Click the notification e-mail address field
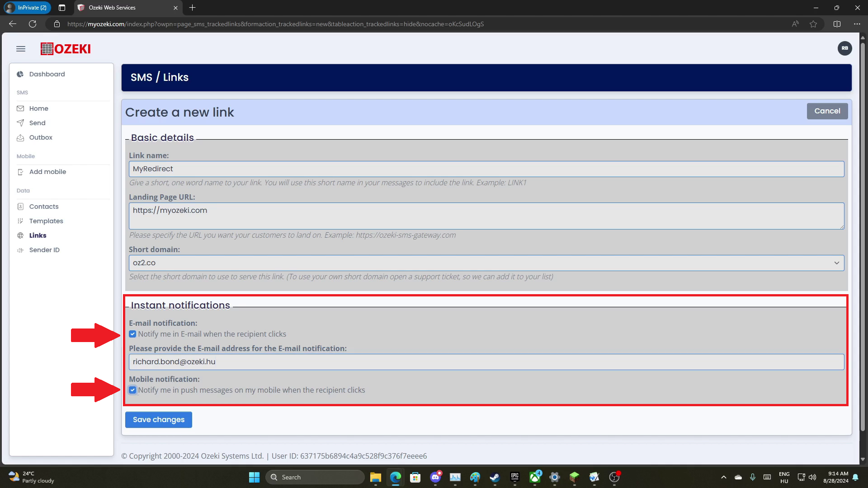 [486, 362]
